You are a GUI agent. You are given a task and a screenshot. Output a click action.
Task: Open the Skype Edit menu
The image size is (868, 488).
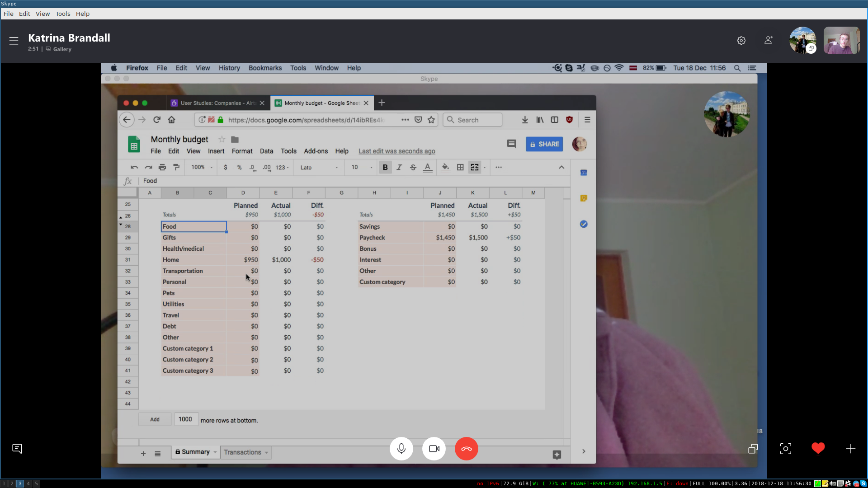(24, 14)
